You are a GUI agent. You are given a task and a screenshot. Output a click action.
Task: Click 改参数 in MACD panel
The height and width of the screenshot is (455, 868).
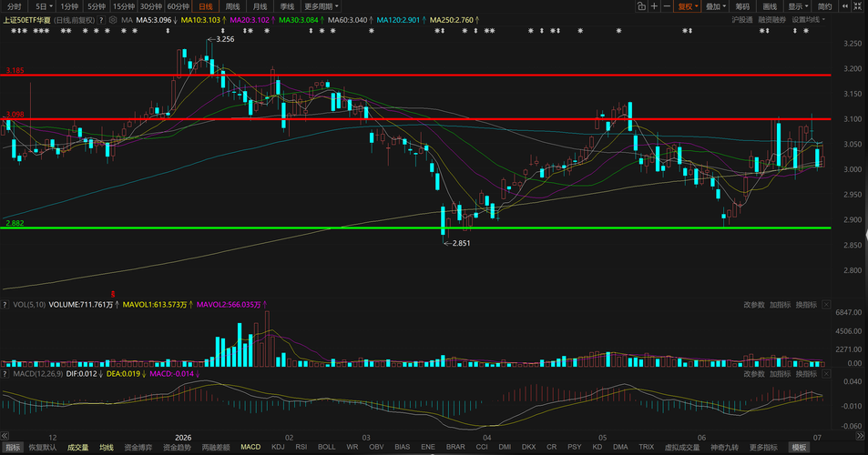click(x=753, y=374)
